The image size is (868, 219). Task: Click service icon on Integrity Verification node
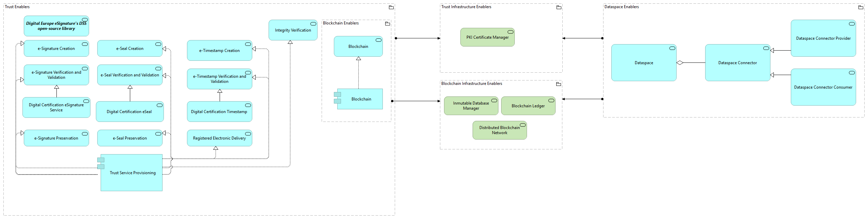(x=313, y=24)
